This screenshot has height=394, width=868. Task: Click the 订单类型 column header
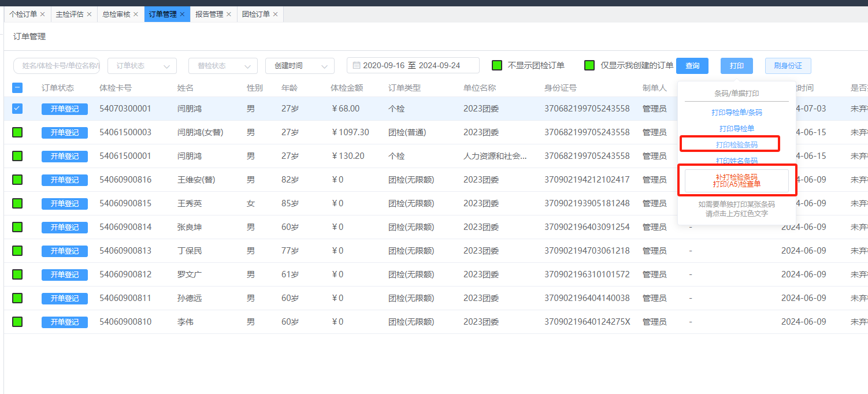(x=405, y=88)
